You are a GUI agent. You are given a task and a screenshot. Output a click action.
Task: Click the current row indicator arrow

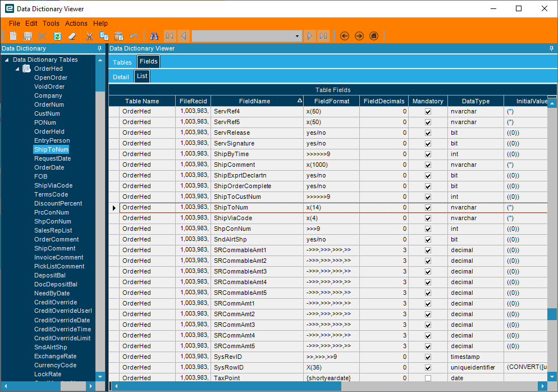pyautogui.click(x=114, y=208)
